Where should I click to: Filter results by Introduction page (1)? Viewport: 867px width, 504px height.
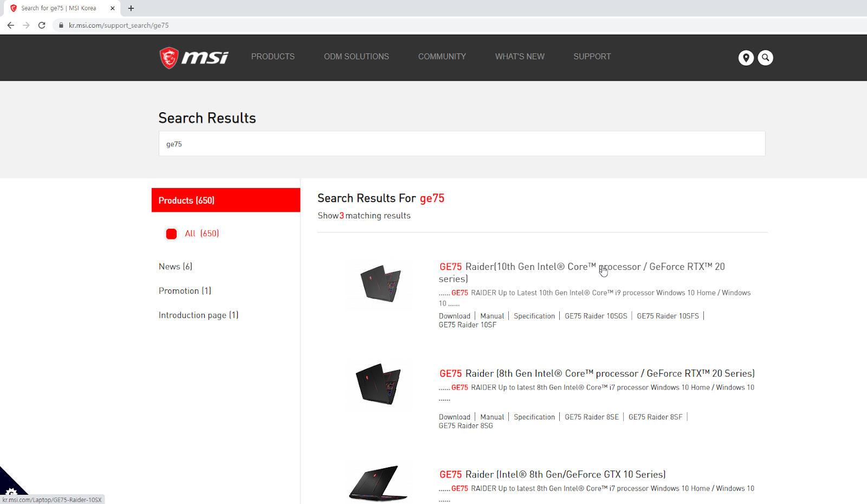coord(198,315)
